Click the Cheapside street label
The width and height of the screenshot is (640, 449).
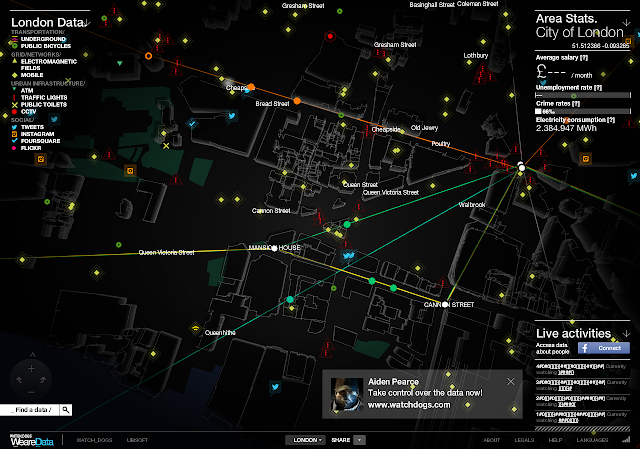[x=386, y=129]
